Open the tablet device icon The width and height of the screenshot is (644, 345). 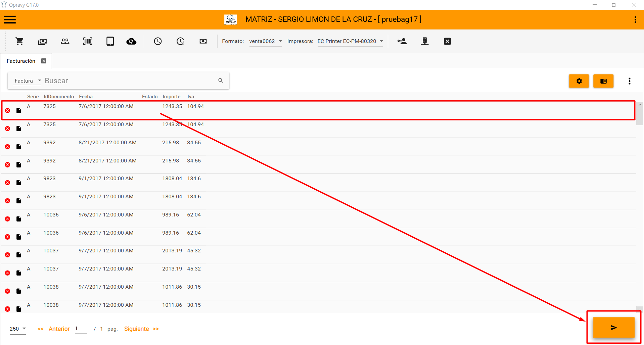pyautogui.click(x=110, y=41)
